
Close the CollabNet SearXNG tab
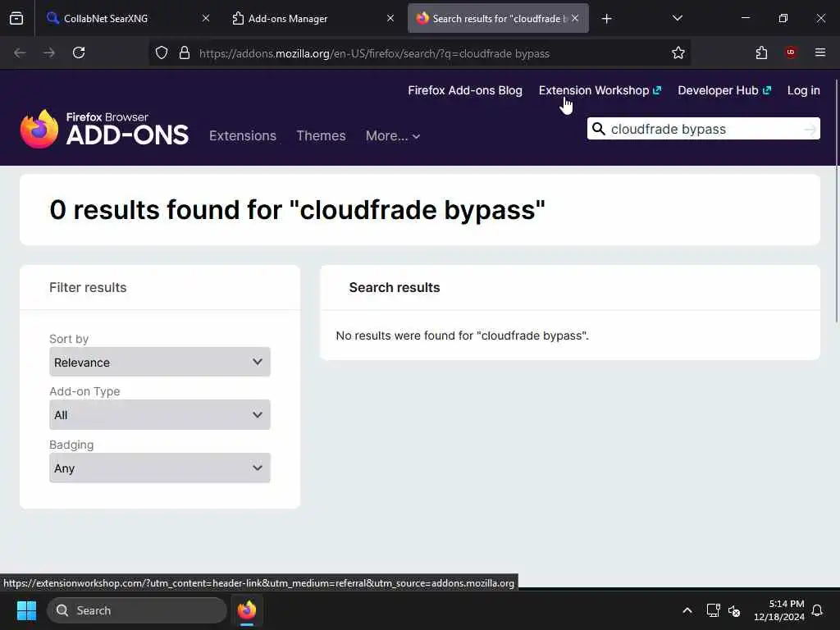point(206,18)
